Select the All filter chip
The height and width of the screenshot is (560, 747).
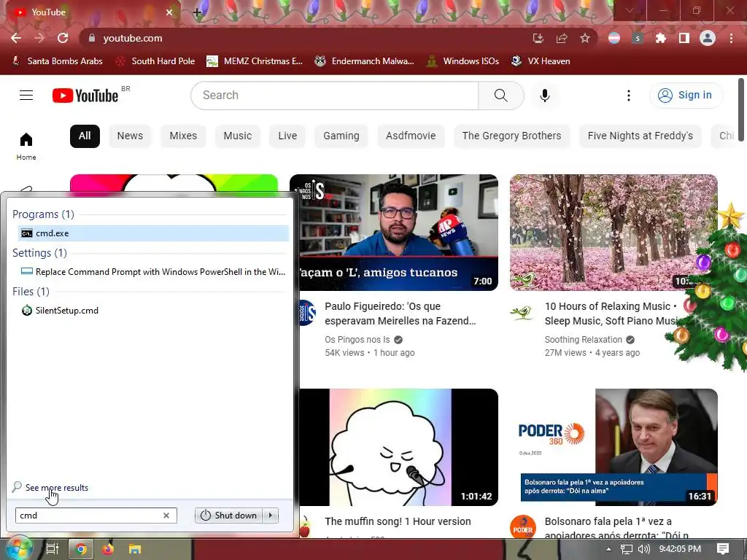[85, 136]
